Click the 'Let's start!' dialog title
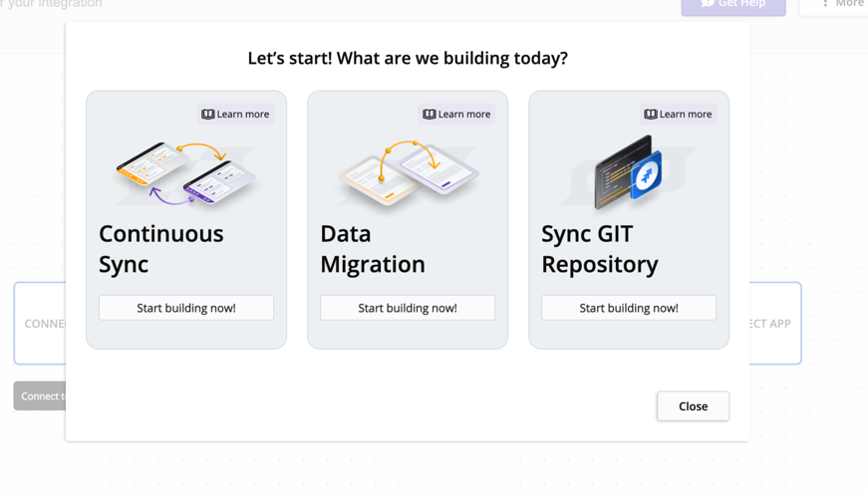868x493 pixels. [x=408, y=58]
